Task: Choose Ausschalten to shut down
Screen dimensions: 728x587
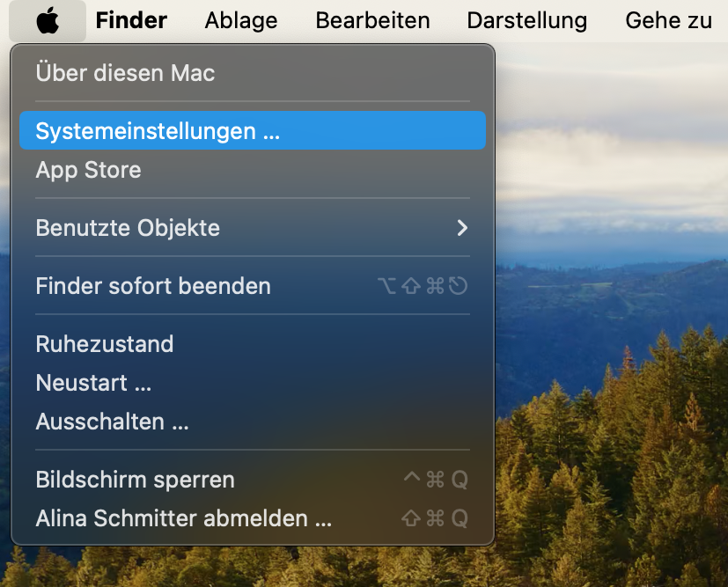Action: pyautogui.click(x=112, y=422)
